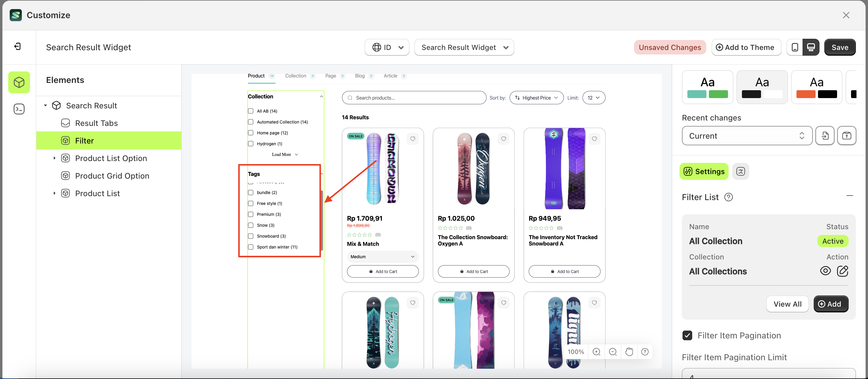Check the Premium tag checkbox
The image size is (868, 379).
coord(251,214)
